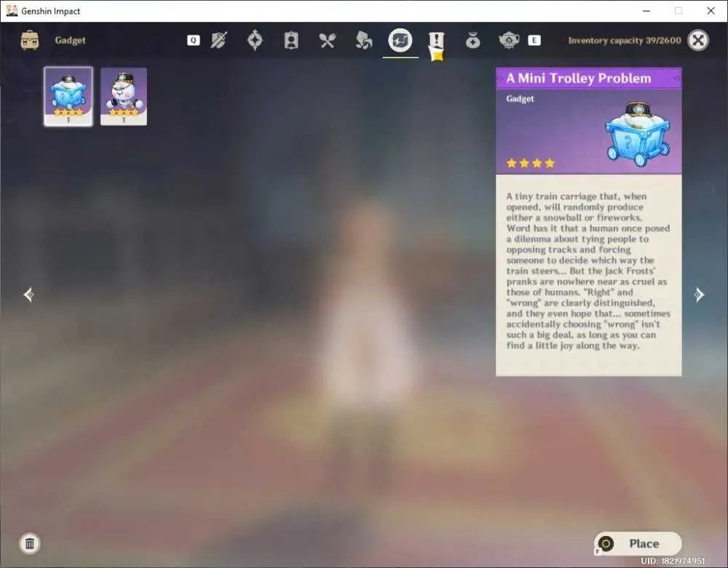Open the Furnishings teapot tab
Viewport: 728px width, 568px height.
[509, 41]
